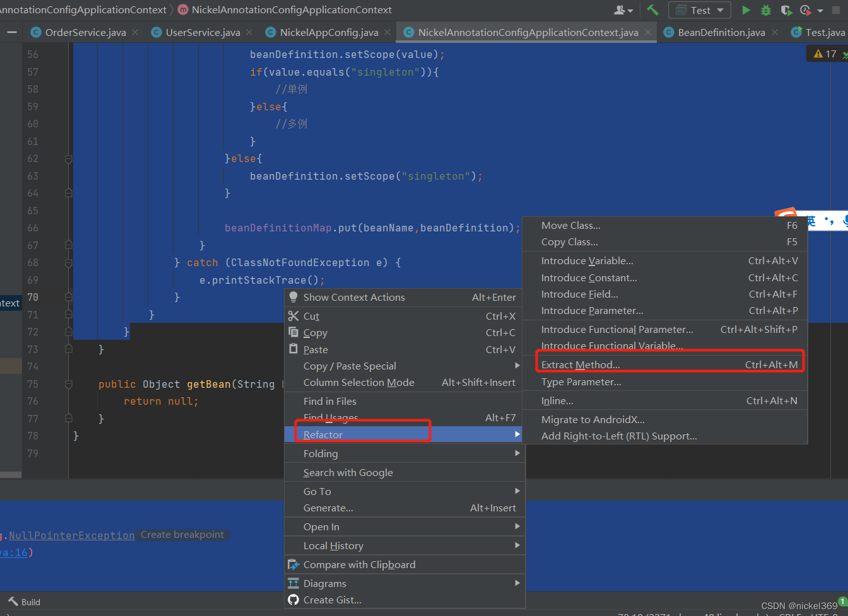Click the Diagrams icon in the context menu
848x616 pixels.
(x=293, y=583)
